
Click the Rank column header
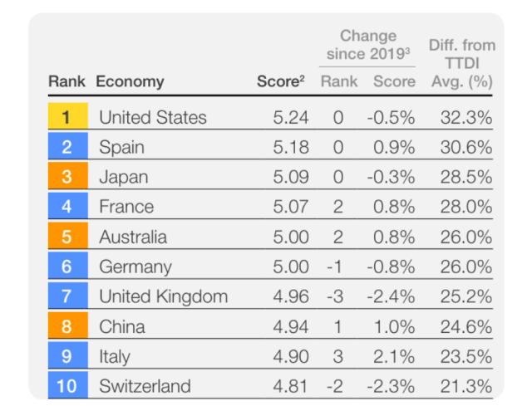pos(66,81)
